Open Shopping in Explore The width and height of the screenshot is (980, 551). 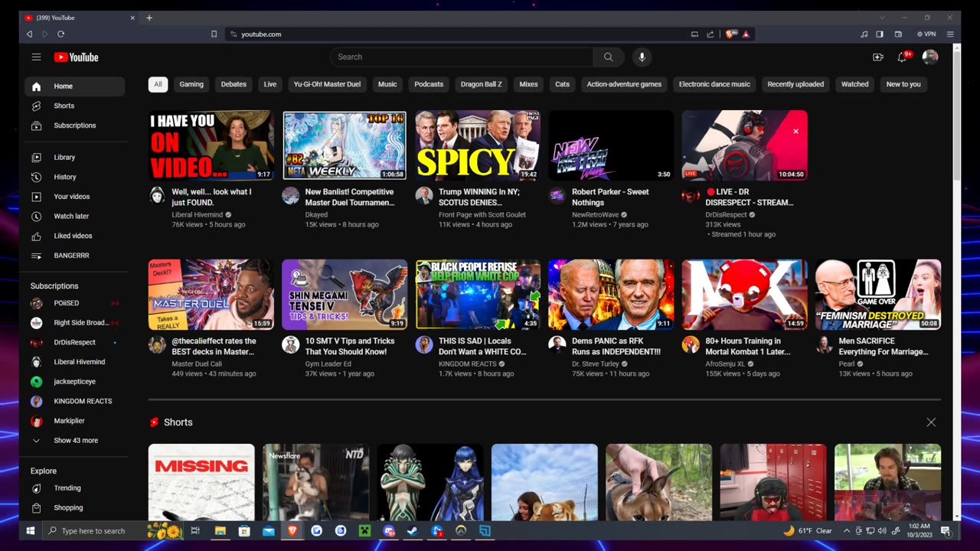tap(74, 507)
